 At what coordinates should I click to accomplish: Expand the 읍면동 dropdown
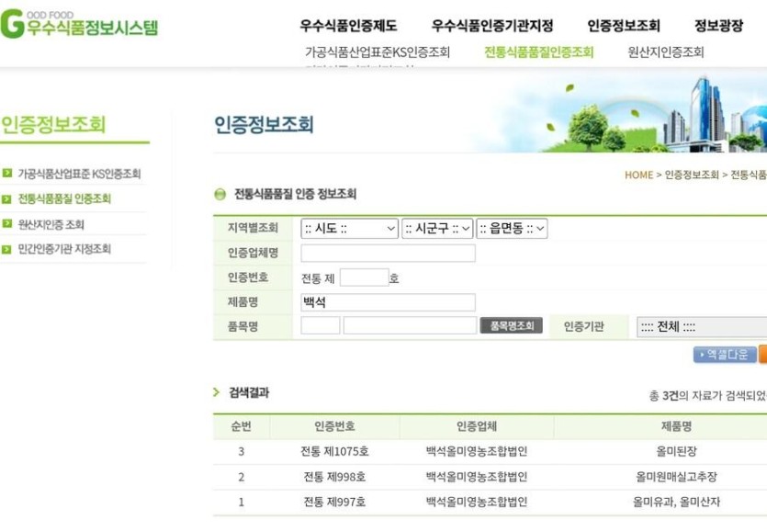pyautogui.click(x=512, y=229)
